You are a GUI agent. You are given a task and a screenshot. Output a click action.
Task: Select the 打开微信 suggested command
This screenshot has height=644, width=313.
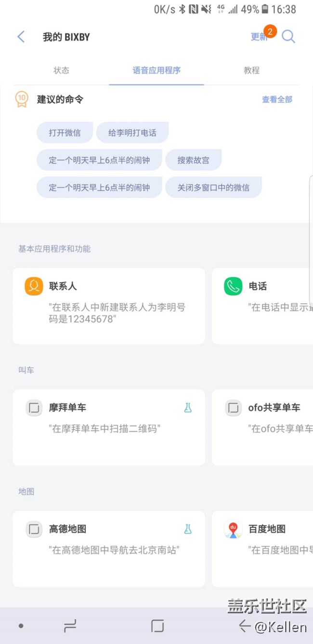click(x=65, y=132)
